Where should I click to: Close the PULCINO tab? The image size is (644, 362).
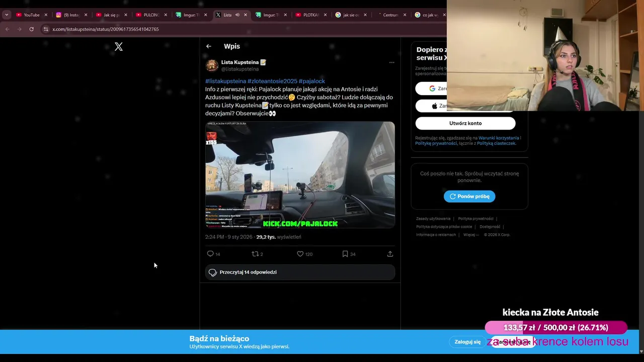(166, 15)
